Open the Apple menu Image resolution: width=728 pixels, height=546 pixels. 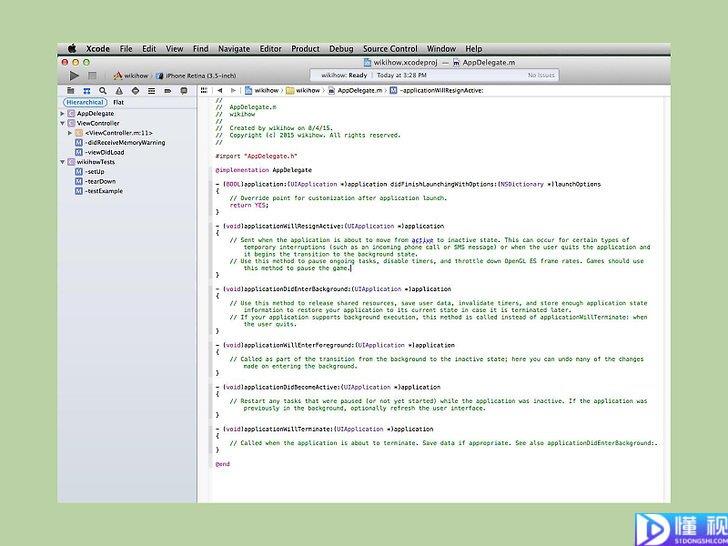[x=72, y=49]
